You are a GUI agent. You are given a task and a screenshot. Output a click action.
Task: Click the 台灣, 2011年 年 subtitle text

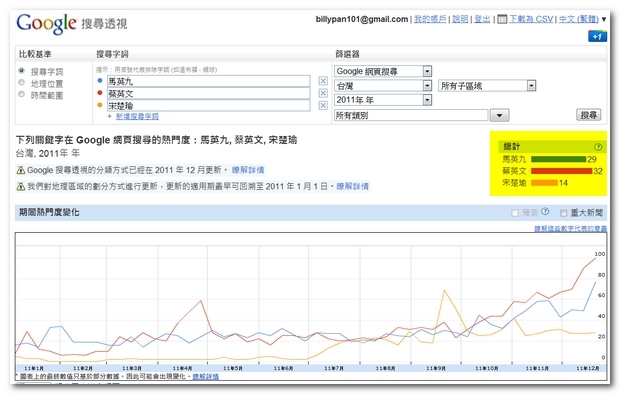tap(48, 153)
